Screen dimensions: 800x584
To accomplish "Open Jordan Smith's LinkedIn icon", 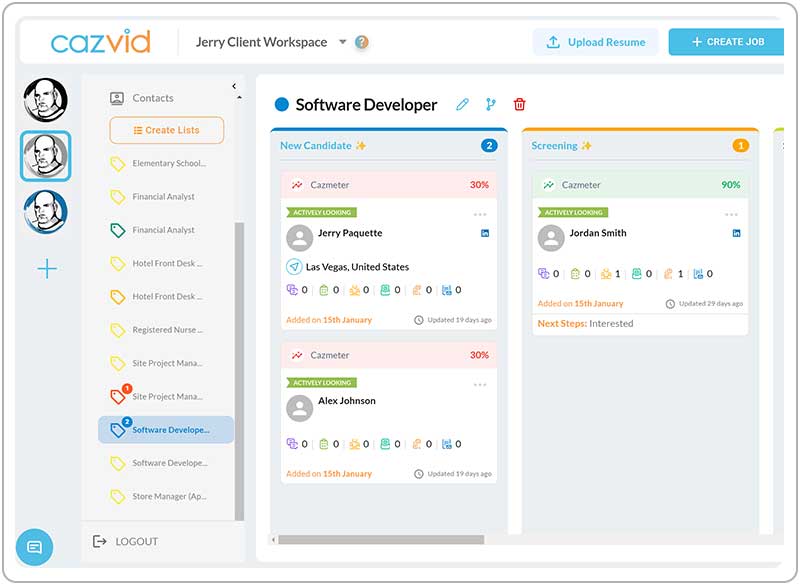I will click(736, 233).
